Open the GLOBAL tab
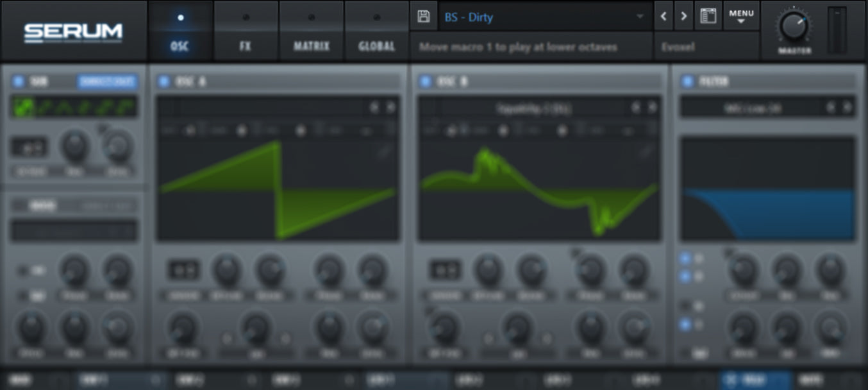This screenshot has width=868, height=390. [x=377, y=31]
